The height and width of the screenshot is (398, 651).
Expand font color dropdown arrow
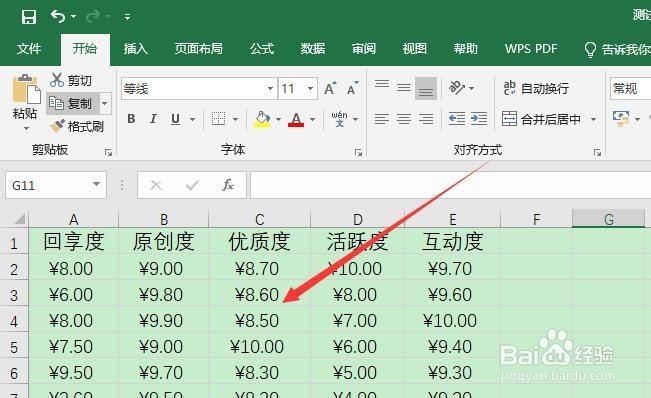click(x=313, y=120)
